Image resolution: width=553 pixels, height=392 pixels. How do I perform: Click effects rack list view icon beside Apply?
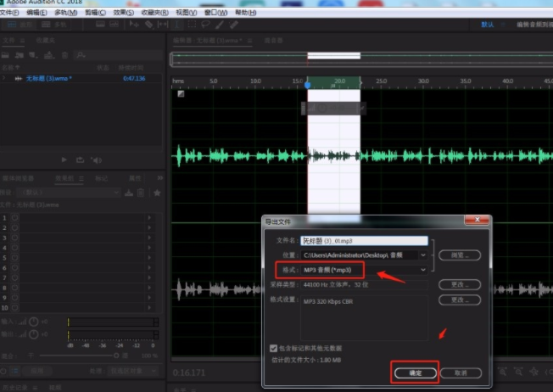pyautogui.click(x=14, y=371)
